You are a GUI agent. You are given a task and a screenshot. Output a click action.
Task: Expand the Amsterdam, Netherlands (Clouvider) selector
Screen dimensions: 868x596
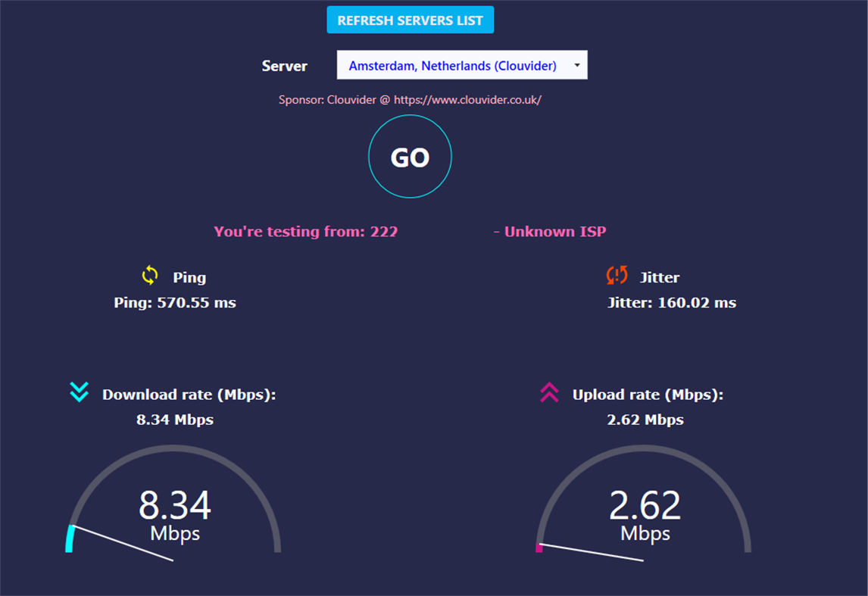tap(462, 65)
